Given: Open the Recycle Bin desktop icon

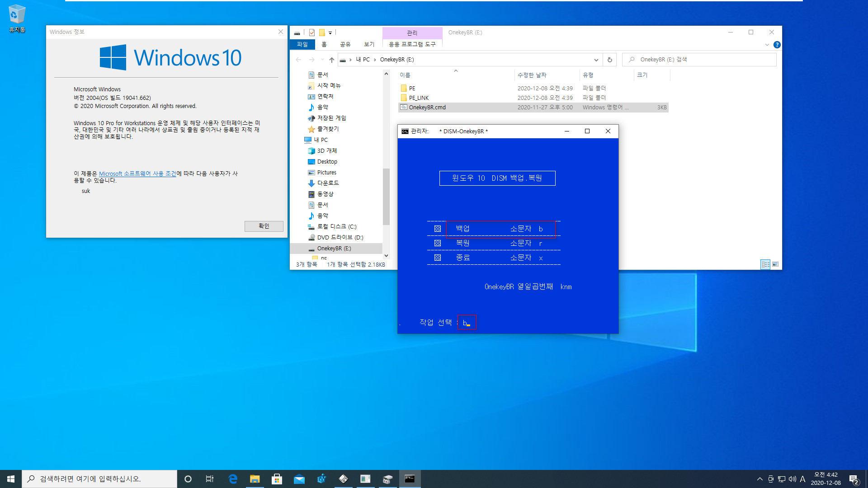Looking at the screenshot, I should click(x=17, y=19).
